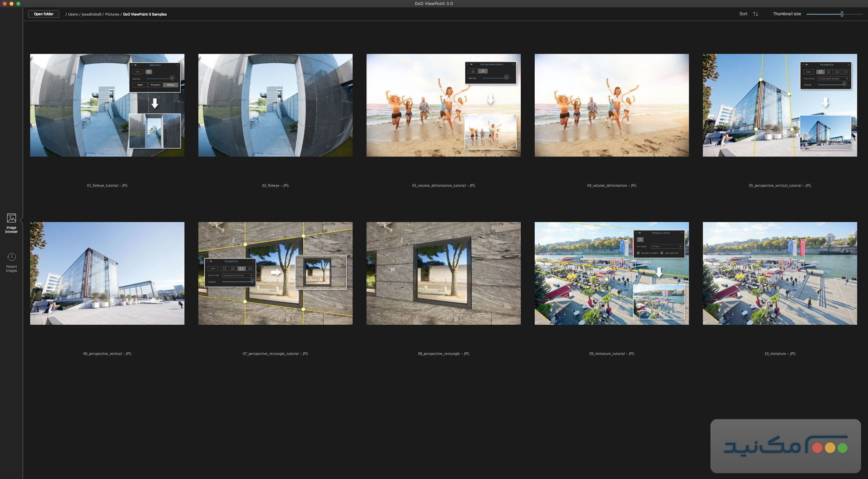868x479 pixels.
Task: Select the 01_fisheye_tutorial thumbnail
Action: point(107,105)
